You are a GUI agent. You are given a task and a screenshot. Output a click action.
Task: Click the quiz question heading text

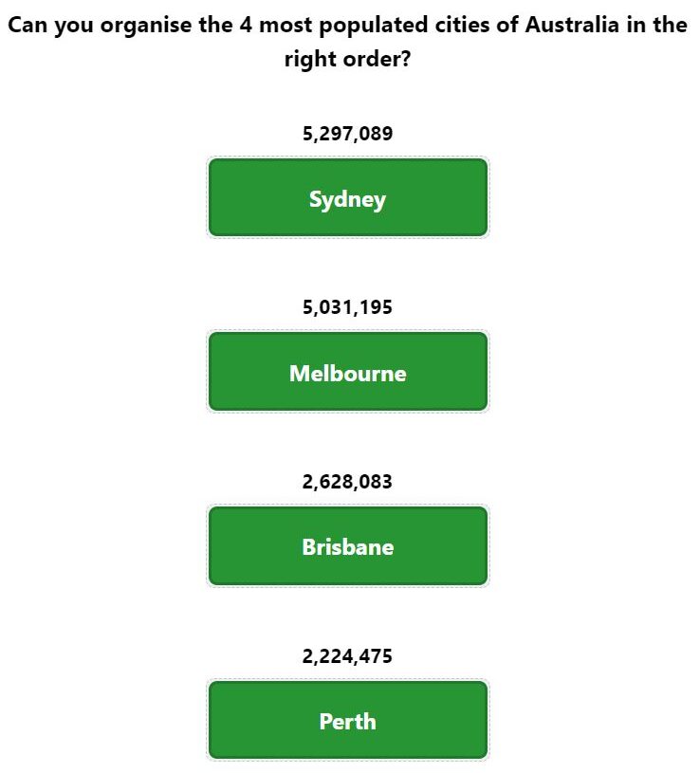click(347, 42)
